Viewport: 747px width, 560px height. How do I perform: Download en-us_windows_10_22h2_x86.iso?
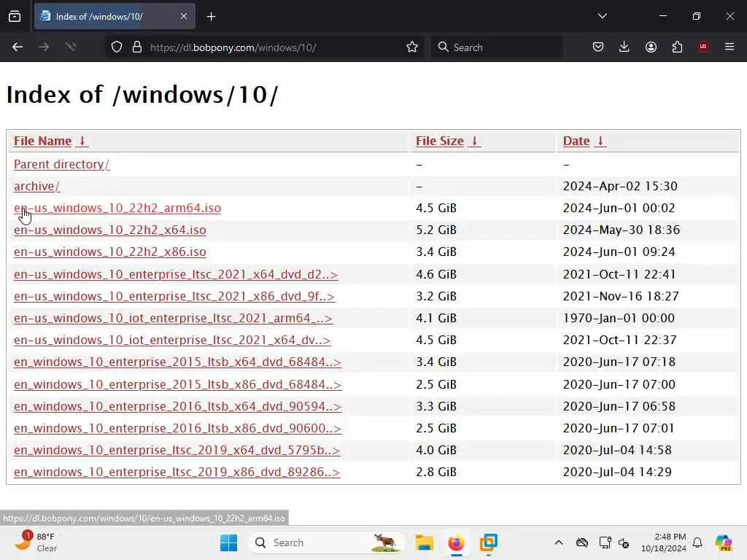point(110,252)
